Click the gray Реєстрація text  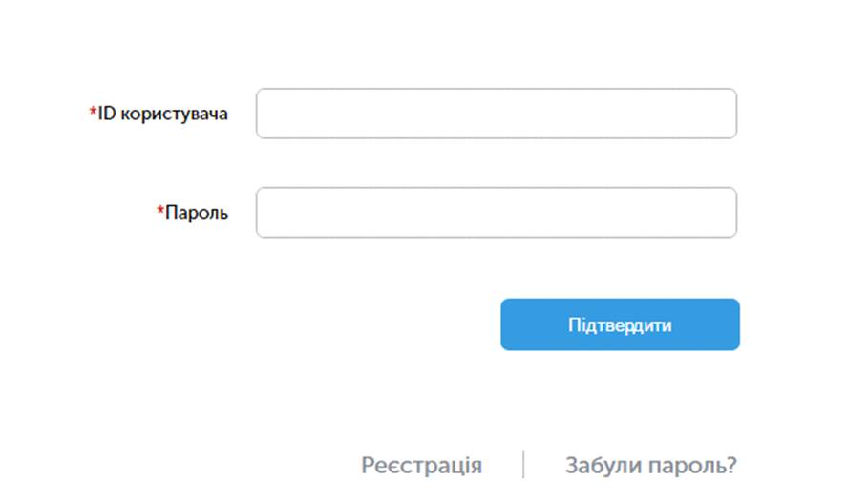[x=421, y=466]
